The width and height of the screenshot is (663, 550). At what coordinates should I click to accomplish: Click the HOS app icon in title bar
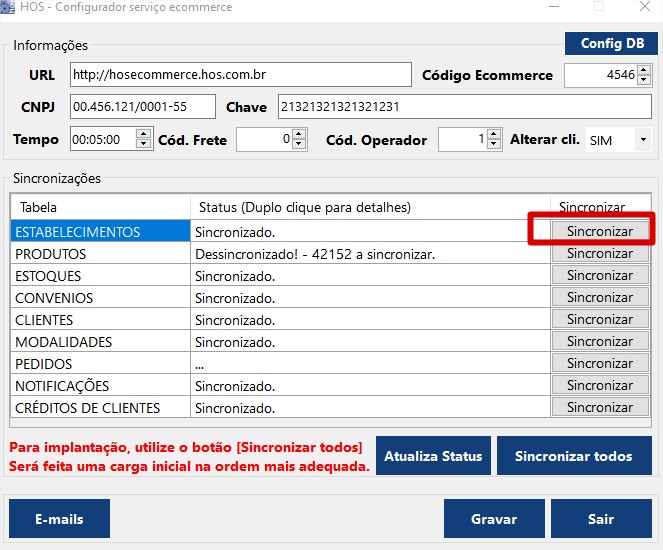coord(8,8)
